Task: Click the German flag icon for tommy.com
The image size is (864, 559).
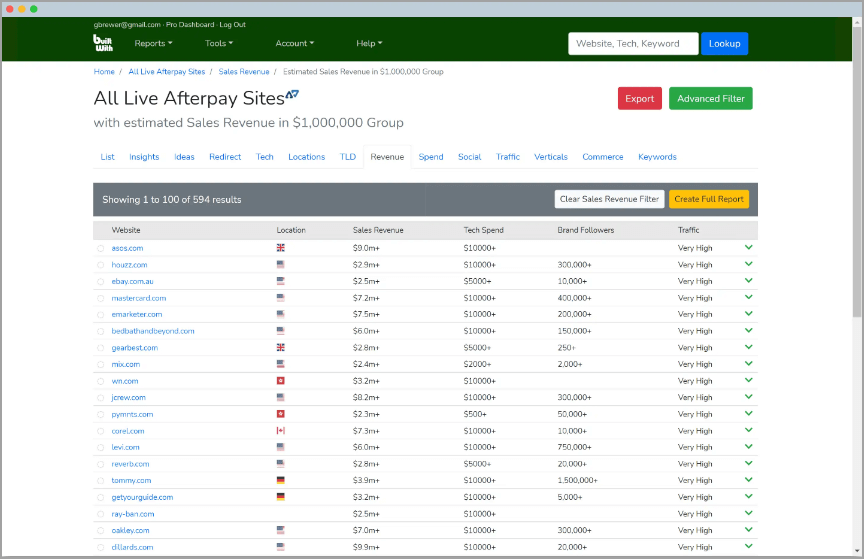Action: click(281, 481)
